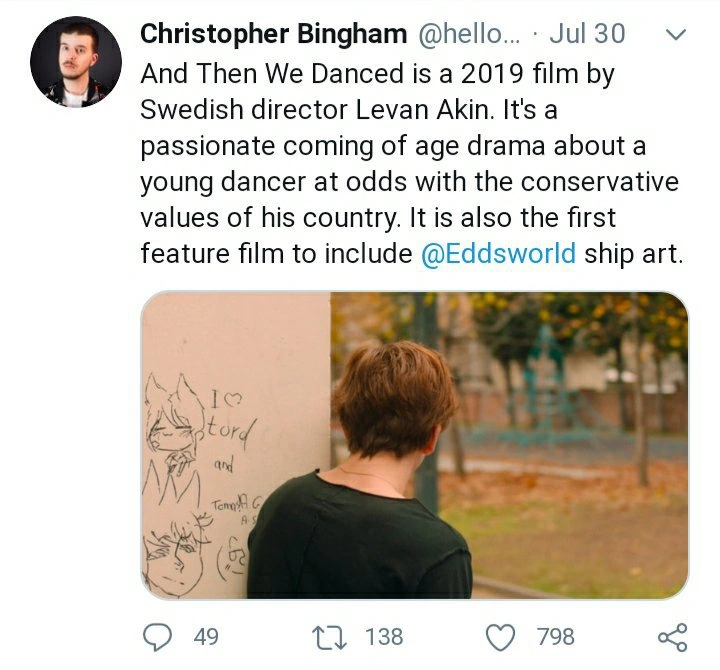Viewport: 720px width, 670px height.
Task: Tap the share icon below the tweet
Action: click(672, 636)
